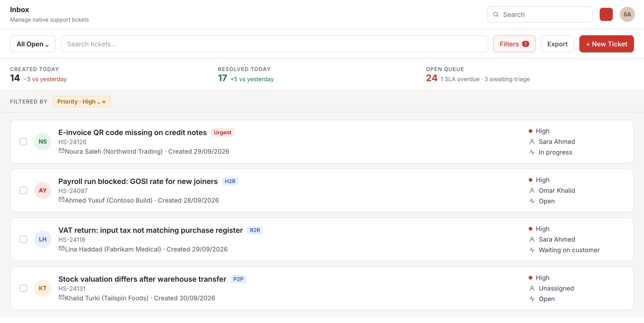Open VAT return input tax ticket title
Viewport: 644px width, 323px height.
[x=150, y=230]
